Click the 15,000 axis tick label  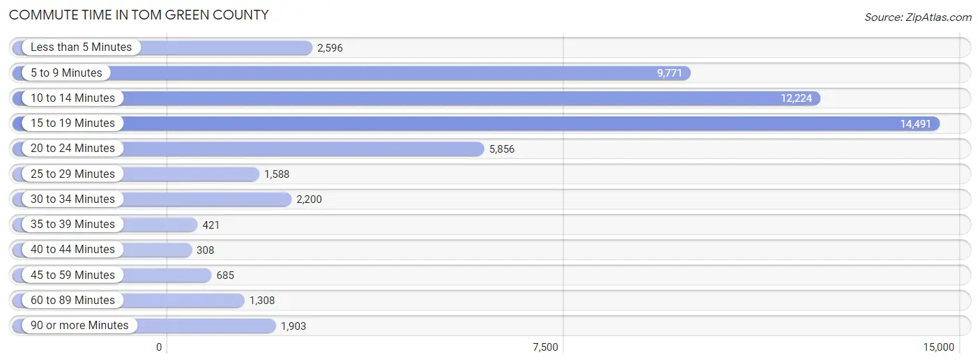pos(938,347)
